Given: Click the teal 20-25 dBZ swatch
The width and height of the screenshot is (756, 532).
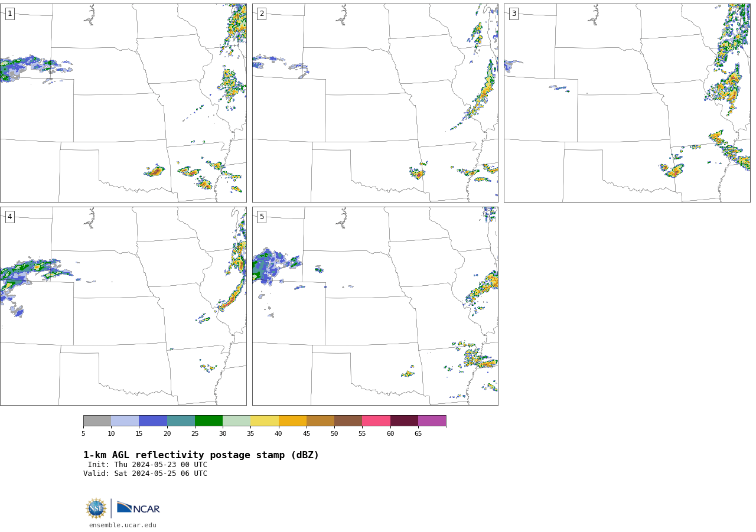Looking at the screenshot, I should [181, 420].
